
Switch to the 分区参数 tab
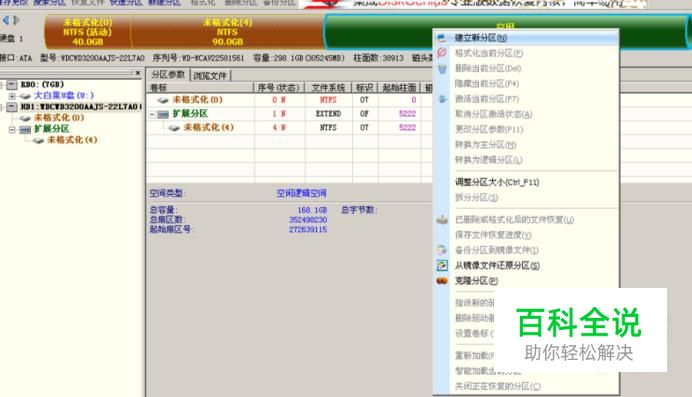click(168, 75)
